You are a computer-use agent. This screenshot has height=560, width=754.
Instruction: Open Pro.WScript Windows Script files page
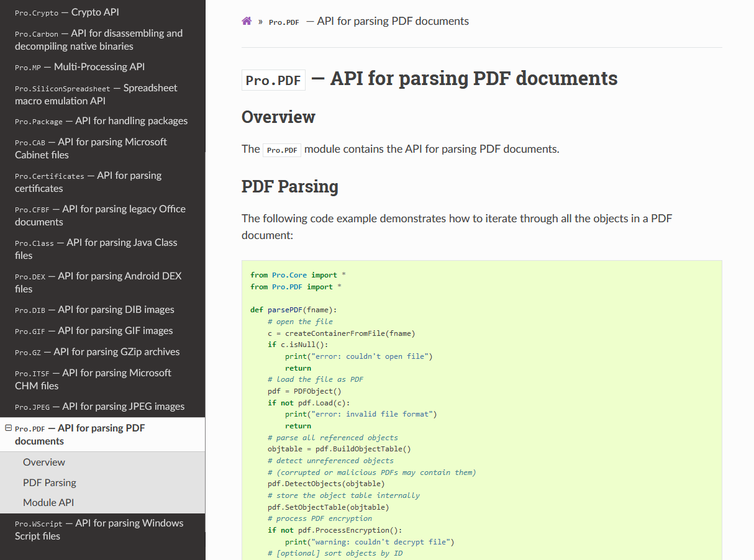[x=102, y=530]
